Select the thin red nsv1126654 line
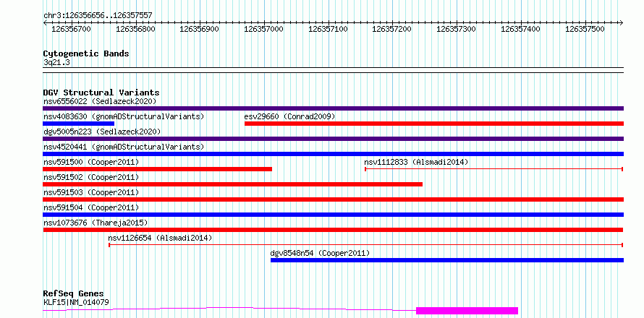 click(366, 245)
